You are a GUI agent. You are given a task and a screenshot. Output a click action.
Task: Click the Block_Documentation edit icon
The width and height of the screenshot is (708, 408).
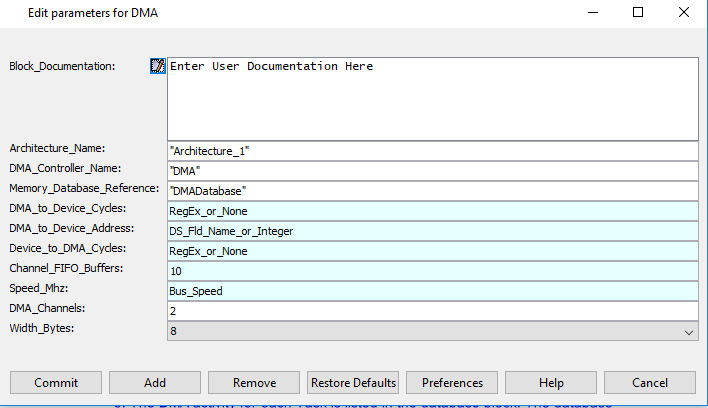pyautogui.click(x=157, y=66)
